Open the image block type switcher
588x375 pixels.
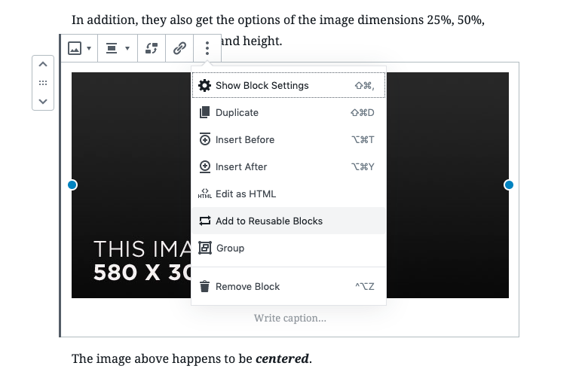point(79,48)
